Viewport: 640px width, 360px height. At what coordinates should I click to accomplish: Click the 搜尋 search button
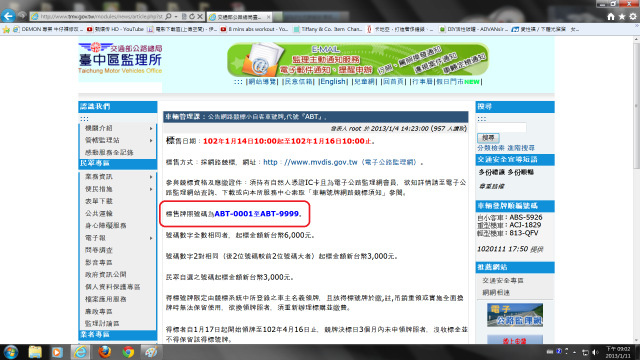(488, 138)
